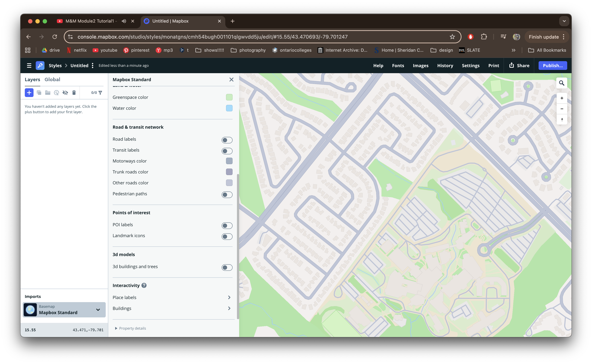
Task: Activate the select-by-click tool in Layers panel
Action: pyautogui.click(x=57, y=92)
